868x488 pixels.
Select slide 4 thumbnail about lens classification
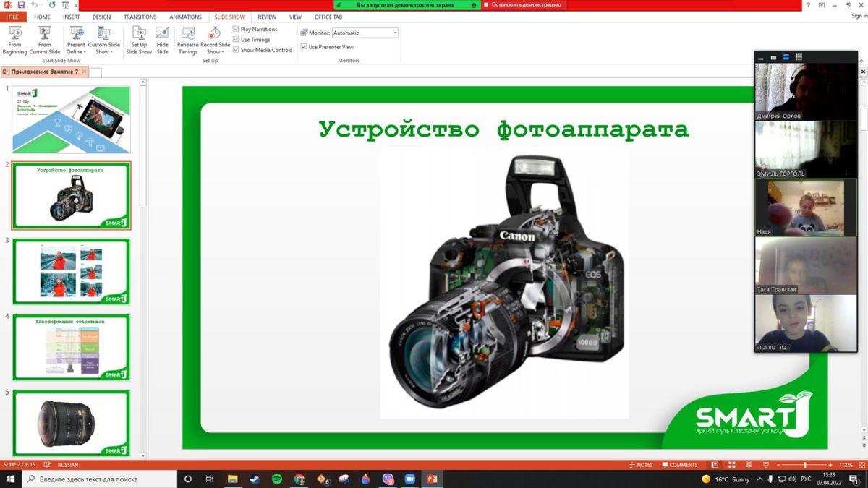pos(71,348)
